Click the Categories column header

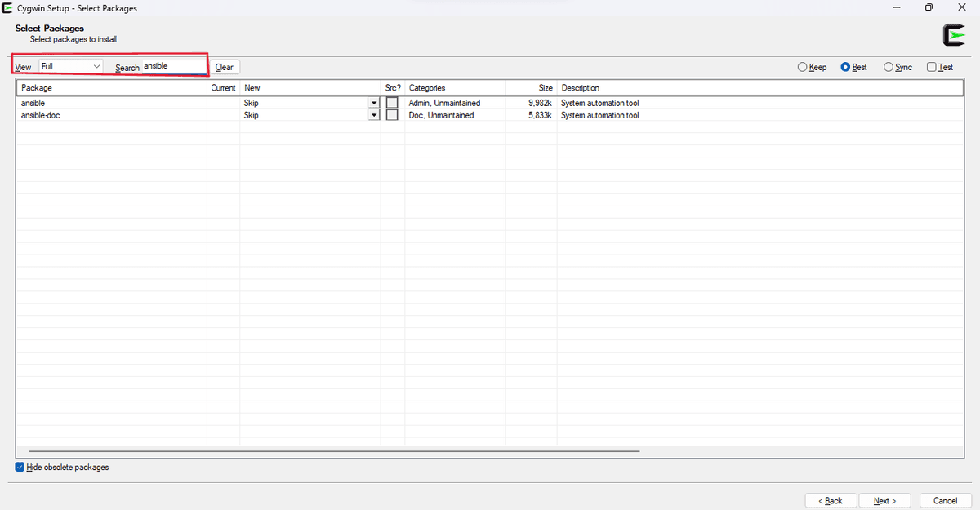(454, 87)
